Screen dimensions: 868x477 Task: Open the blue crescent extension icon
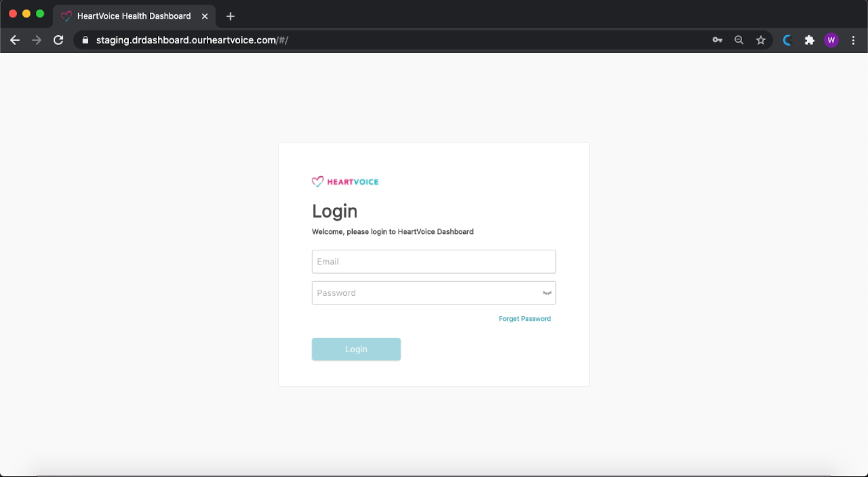coord(787,40)
